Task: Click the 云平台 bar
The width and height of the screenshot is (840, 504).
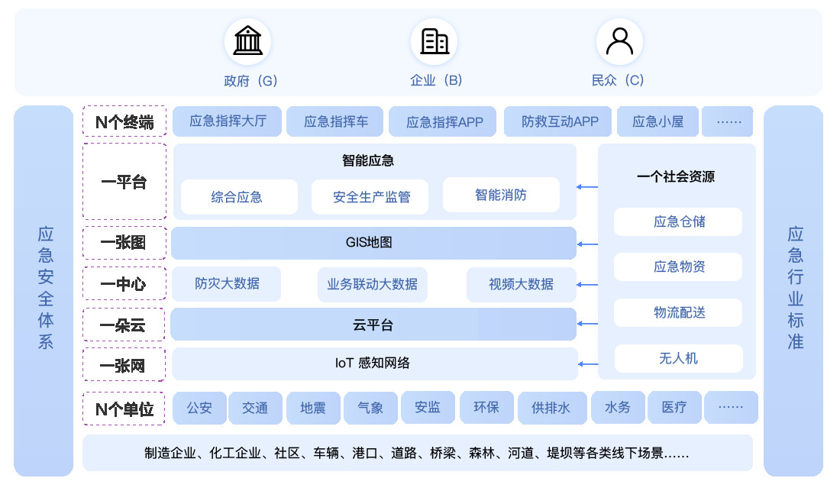Action: pos(373,324)
